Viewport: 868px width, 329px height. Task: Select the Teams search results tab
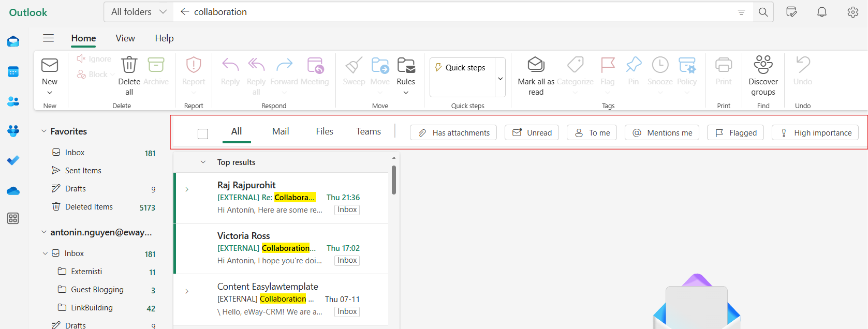tap(369, 131)
